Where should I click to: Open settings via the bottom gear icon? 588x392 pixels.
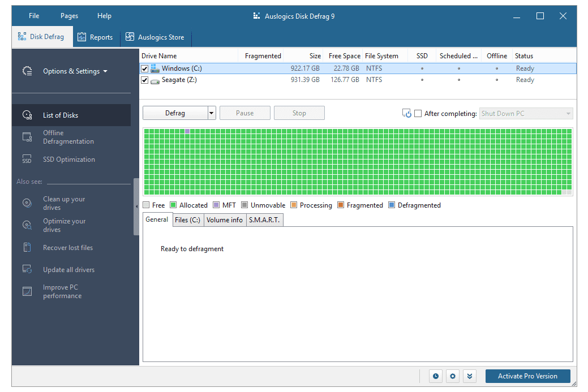point(452,376)
